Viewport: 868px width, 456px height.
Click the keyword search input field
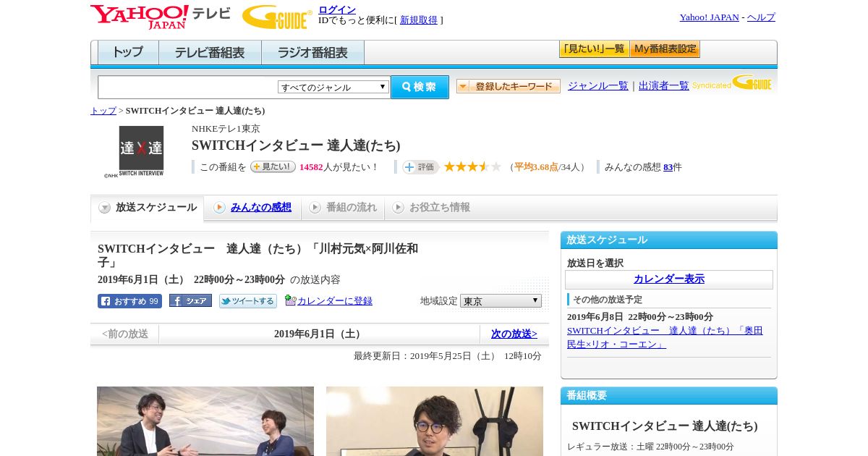(x=188, y=87)
